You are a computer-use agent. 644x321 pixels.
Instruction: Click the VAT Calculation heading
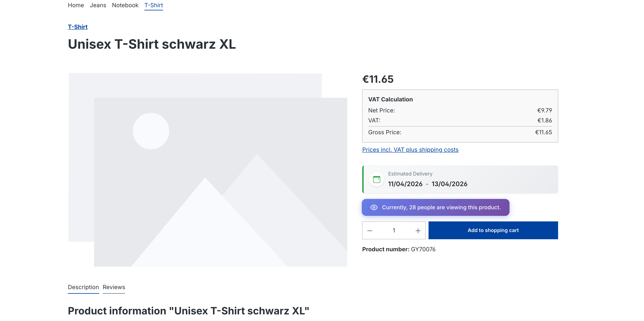[x=390, y=99]
